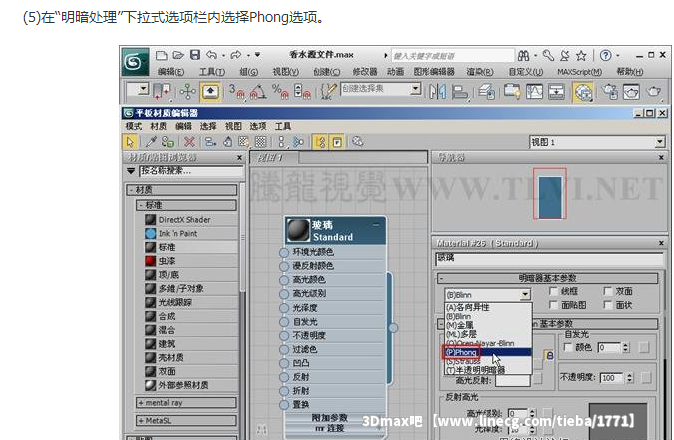Click the edit named selection sets icon
Image resolution: width=674 pixels, height=440 pixels.
(329, 92)
